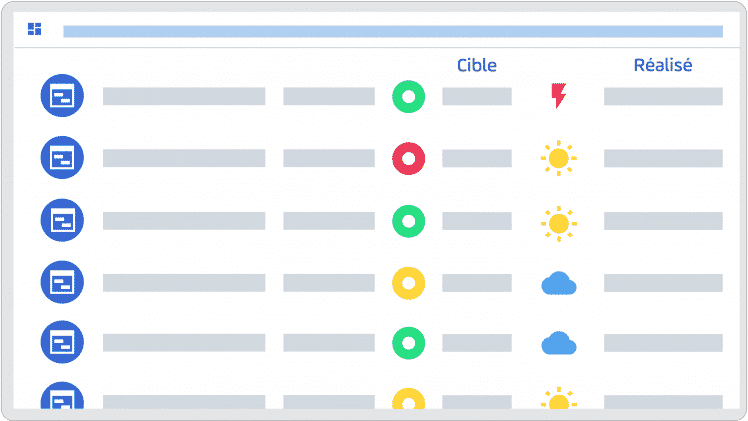Click the Cible column header
The width and height of the screenshot is (748, 421).
477,65
